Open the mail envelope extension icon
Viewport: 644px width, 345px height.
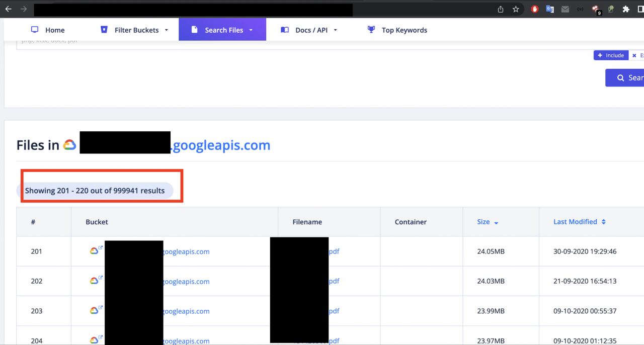tap(565, 9)
